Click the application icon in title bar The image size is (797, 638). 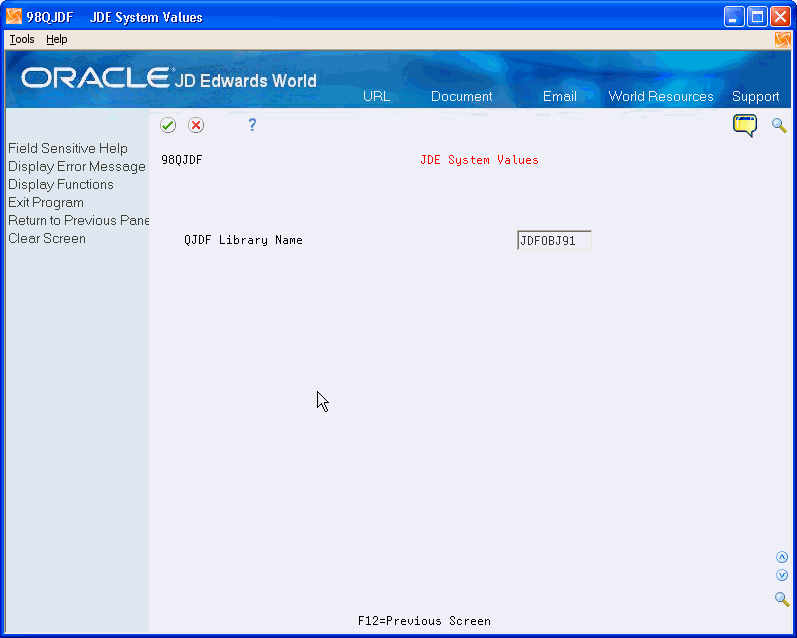[x=14, y=17]
